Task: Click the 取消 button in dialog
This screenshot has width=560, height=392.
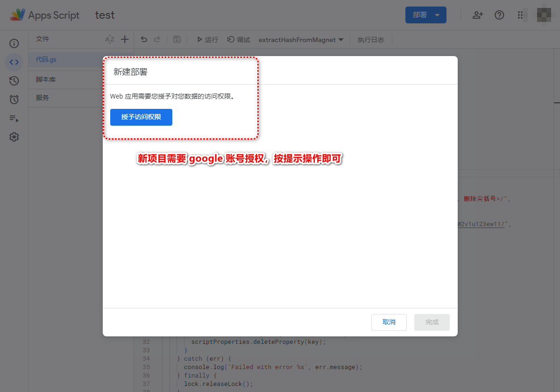Action: 389,322
